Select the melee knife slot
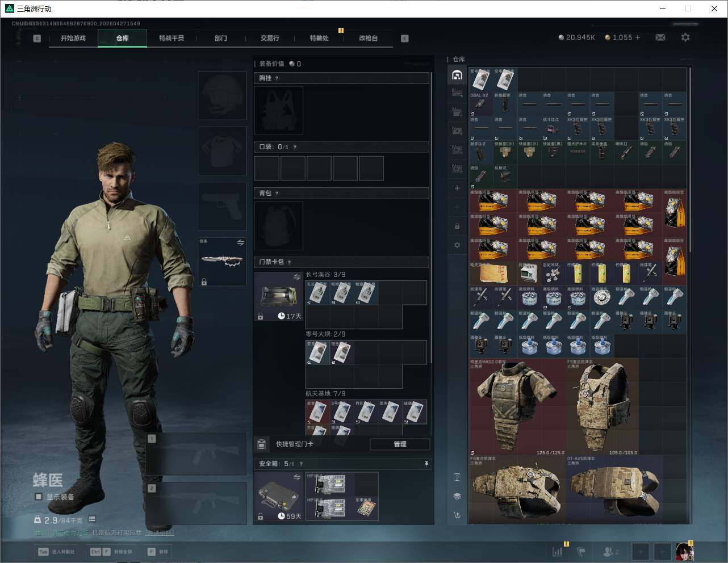Image resolution: width=728 pixels, height=563 pixels. [222, 262]
